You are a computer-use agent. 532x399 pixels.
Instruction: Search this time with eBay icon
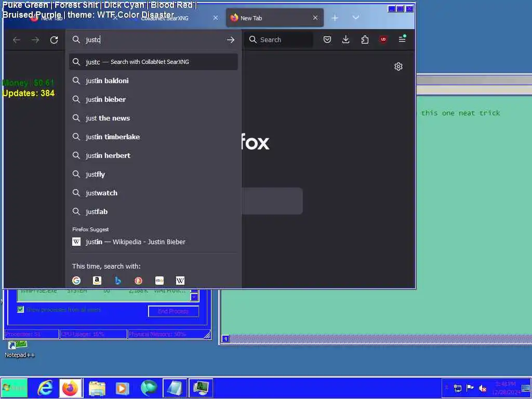tap(159, 281)
